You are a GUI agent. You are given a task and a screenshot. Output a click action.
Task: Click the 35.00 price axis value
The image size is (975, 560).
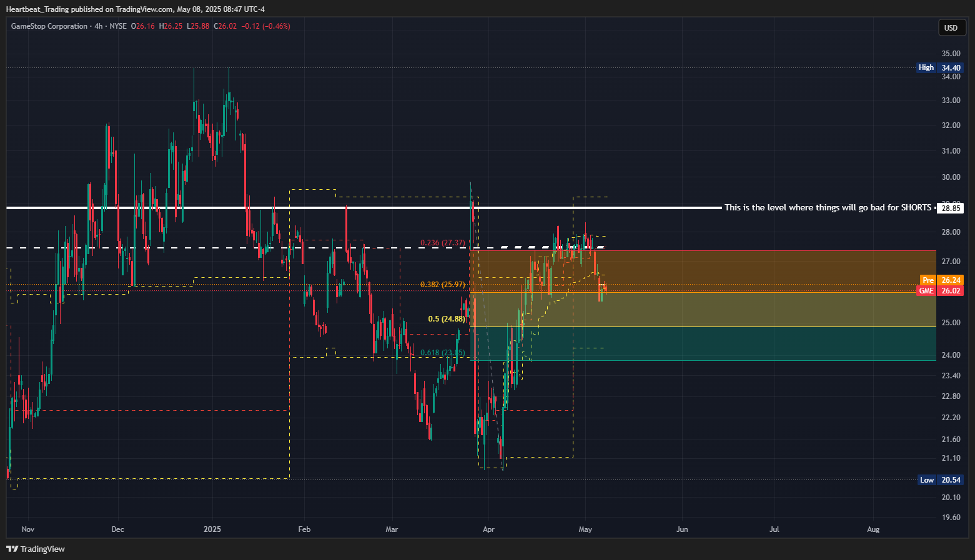pos(951,54)
